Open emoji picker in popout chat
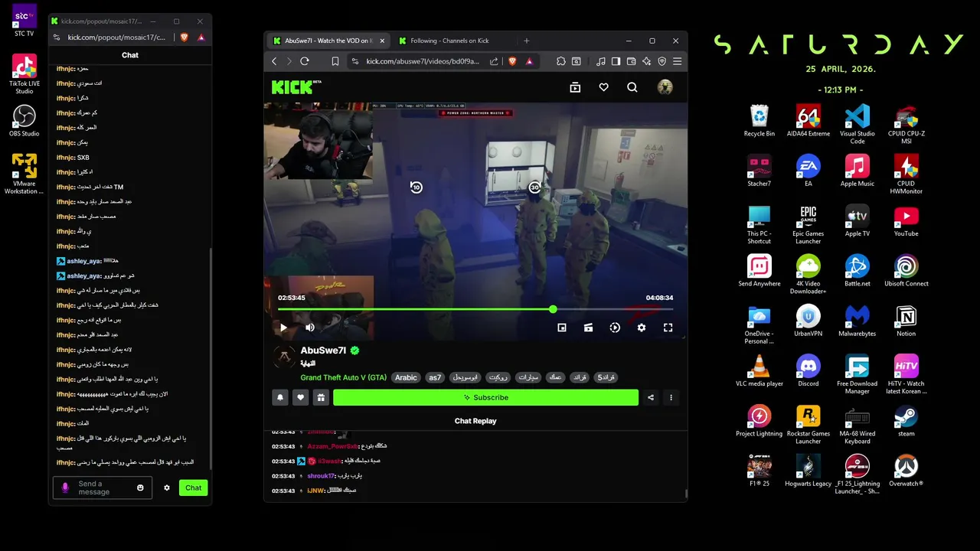This screenshot has width=980, height=551. [x=140, y=487]
